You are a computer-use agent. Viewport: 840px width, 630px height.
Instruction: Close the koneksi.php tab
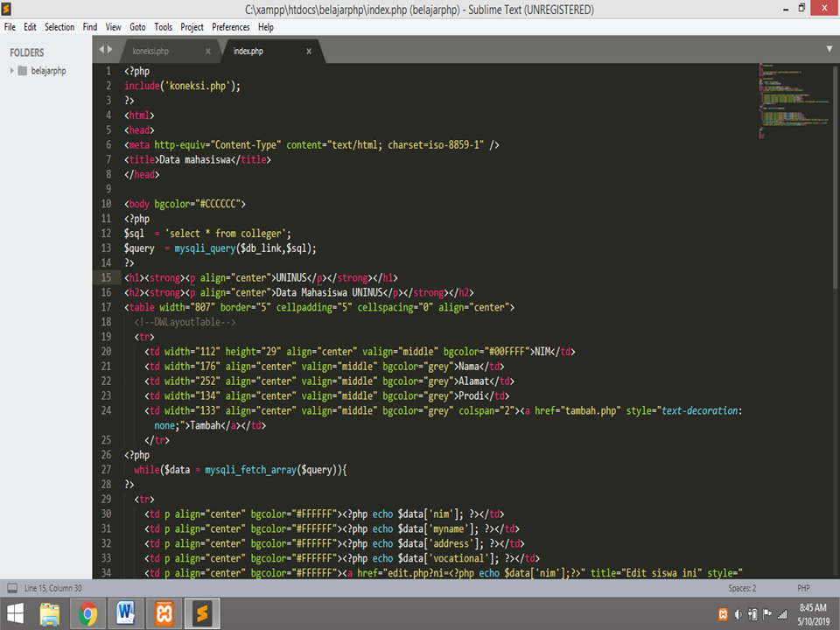point(207,51)
